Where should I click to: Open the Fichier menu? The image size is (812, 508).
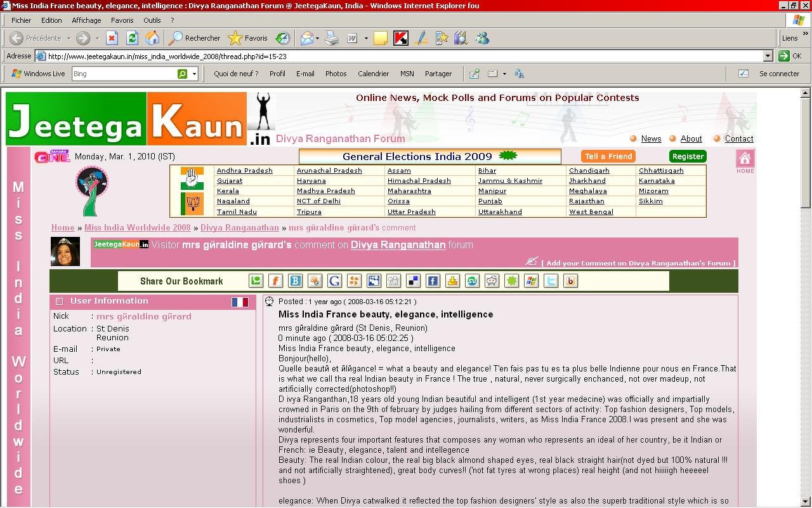(21, 20)
